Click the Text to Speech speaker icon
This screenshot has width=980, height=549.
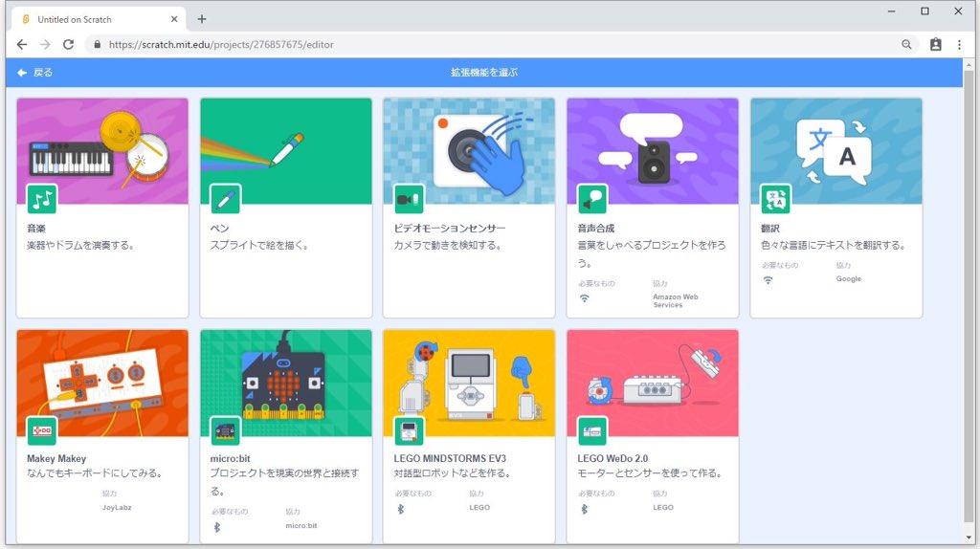pos(591,200)
